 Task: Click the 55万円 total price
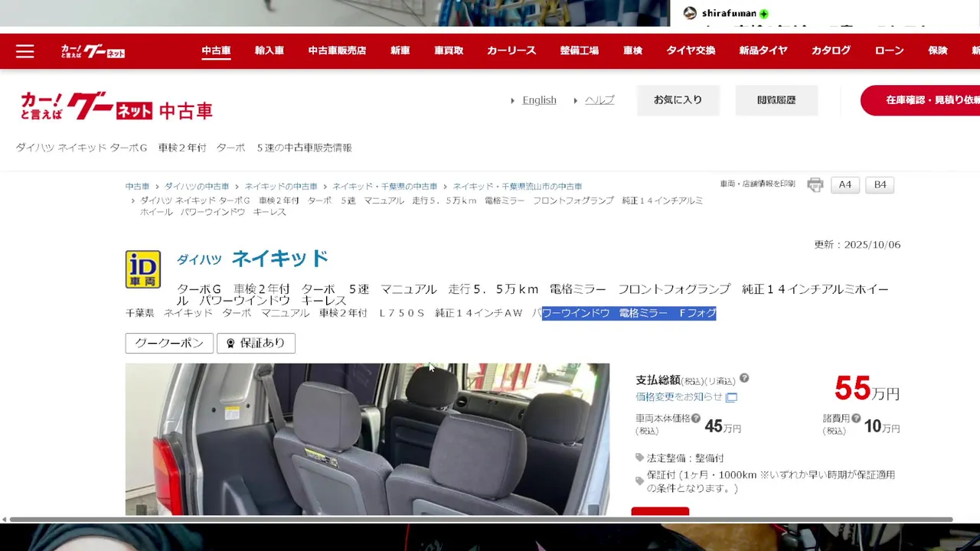[867, 390]
